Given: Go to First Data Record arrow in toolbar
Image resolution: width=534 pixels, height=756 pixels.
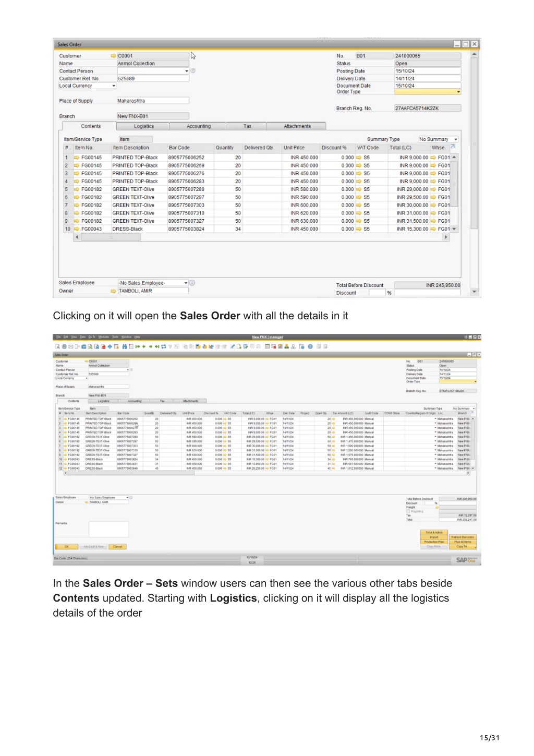Looking at the screenshot, I should pos(138,346).
